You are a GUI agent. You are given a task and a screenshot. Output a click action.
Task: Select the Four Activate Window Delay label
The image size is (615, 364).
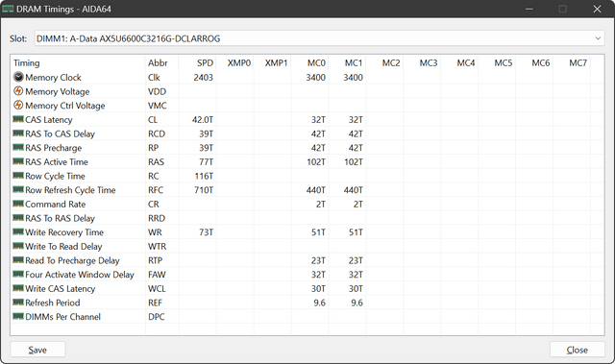pyautogui.click(x=80, y=275)
